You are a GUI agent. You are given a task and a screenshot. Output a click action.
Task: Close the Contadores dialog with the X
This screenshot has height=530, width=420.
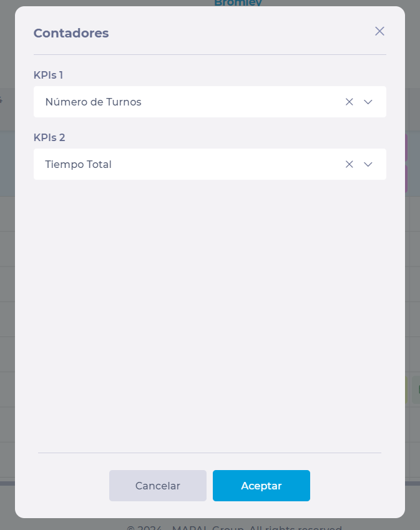pos(379,31)
